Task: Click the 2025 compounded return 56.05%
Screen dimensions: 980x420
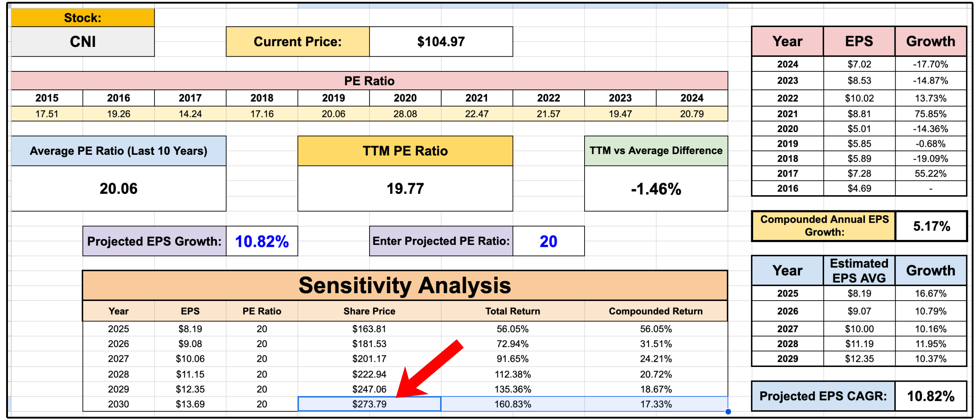Action: (x=656, y=329)
